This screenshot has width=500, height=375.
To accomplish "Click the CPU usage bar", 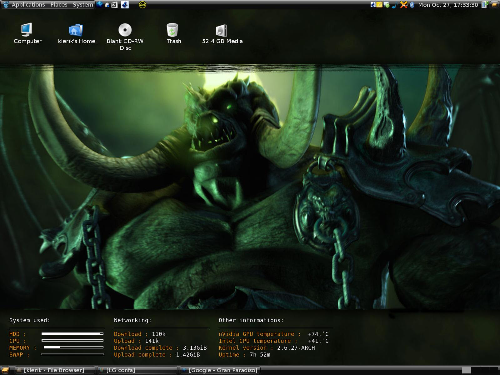I will point(72,340).
